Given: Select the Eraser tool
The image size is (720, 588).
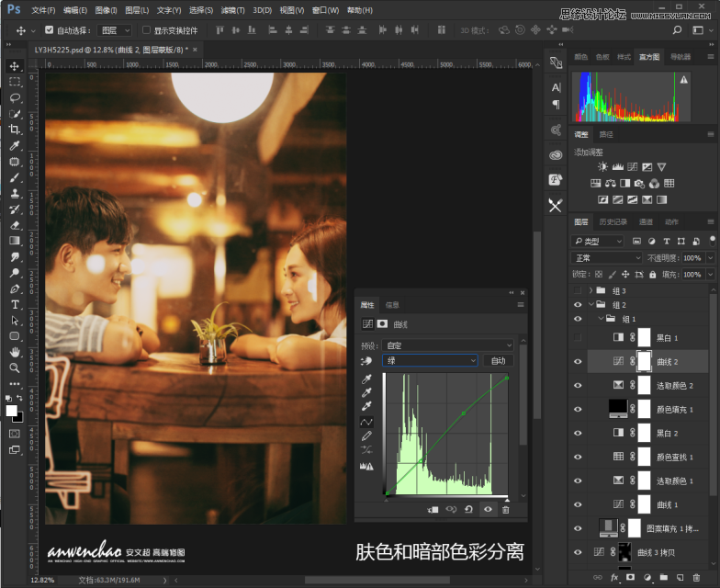Looking at the screenshot, I should 15,225.
